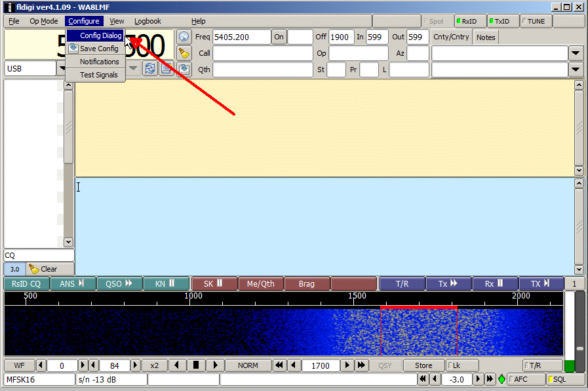The height and width of the screenshot is (391, 588).
Task: Toggle the SQL squelch button
Action: pos(566,379)
